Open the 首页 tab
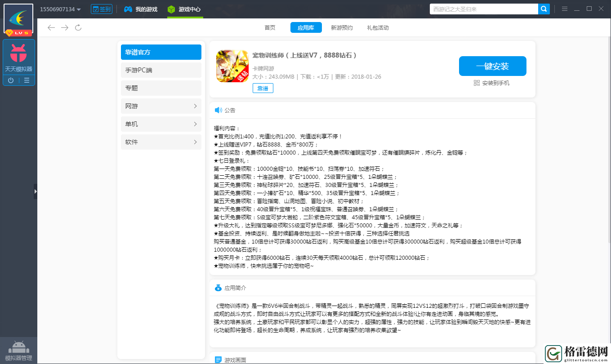 click(270, 28)
